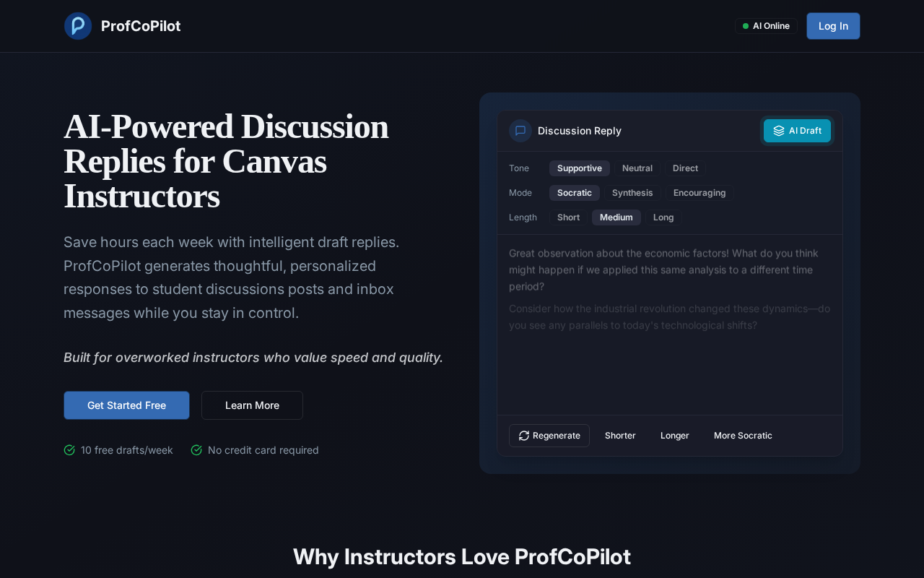Image resolution: width=924 pixels, height=578 pixels.
Task: Click the 'Save hours each week' description paragraph
Action: tap(232, 277)
